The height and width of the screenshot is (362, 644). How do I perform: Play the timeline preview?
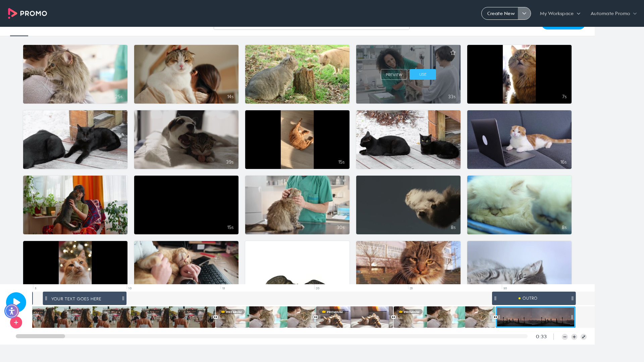pyautogui.click(x=16, y=302)
